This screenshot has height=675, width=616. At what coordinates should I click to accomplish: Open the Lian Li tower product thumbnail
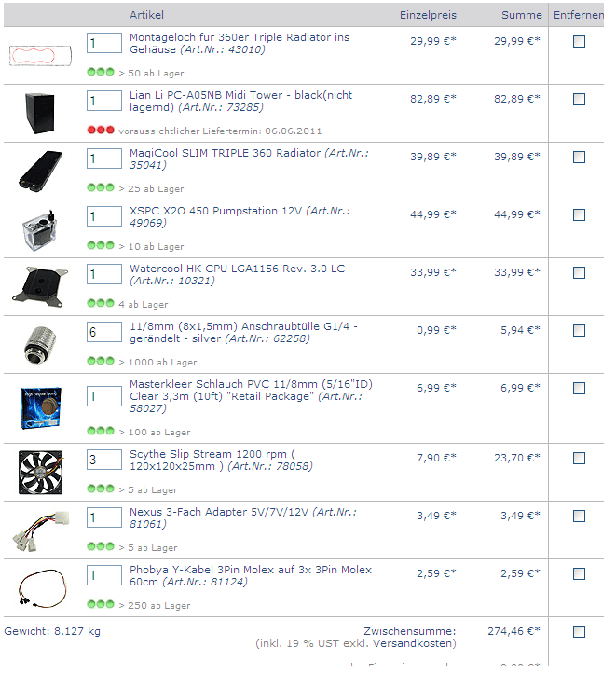pos(39,113)
